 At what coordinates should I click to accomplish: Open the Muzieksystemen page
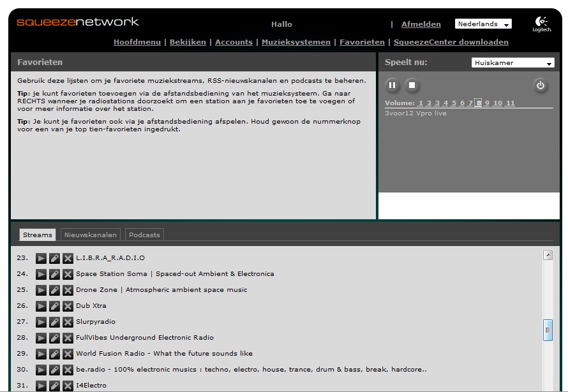coord(296,42)
